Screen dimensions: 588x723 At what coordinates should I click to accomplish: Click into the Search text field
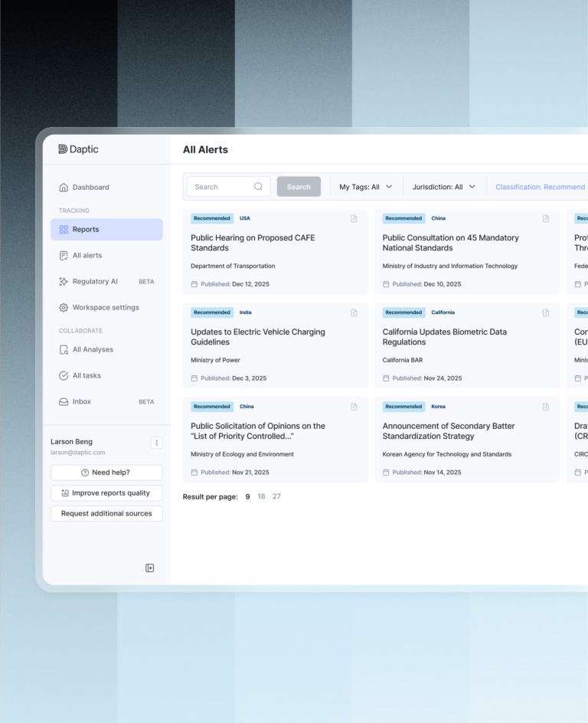click(x=222, y=187)
